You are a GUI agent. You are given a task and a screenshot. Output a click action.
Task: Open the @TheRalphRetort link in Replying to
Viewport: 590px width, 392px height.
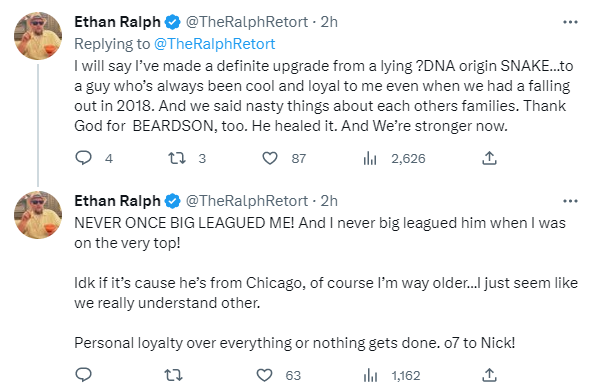pos(214,44)
